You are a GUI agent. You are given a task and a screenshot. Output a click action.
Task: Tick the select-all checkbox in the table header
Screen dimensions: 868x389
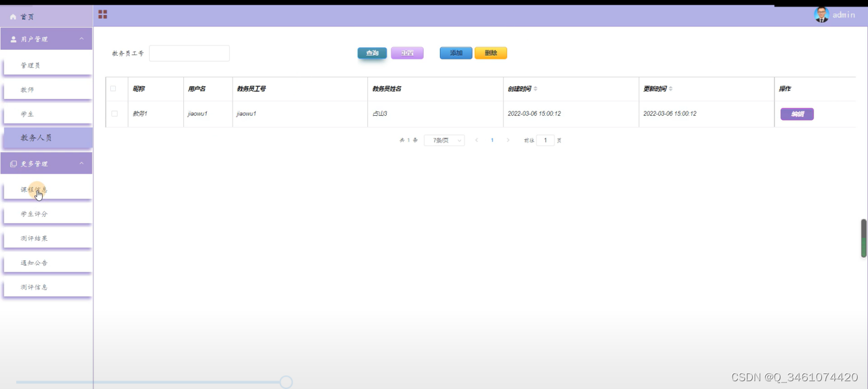click(x=113, y=89)
